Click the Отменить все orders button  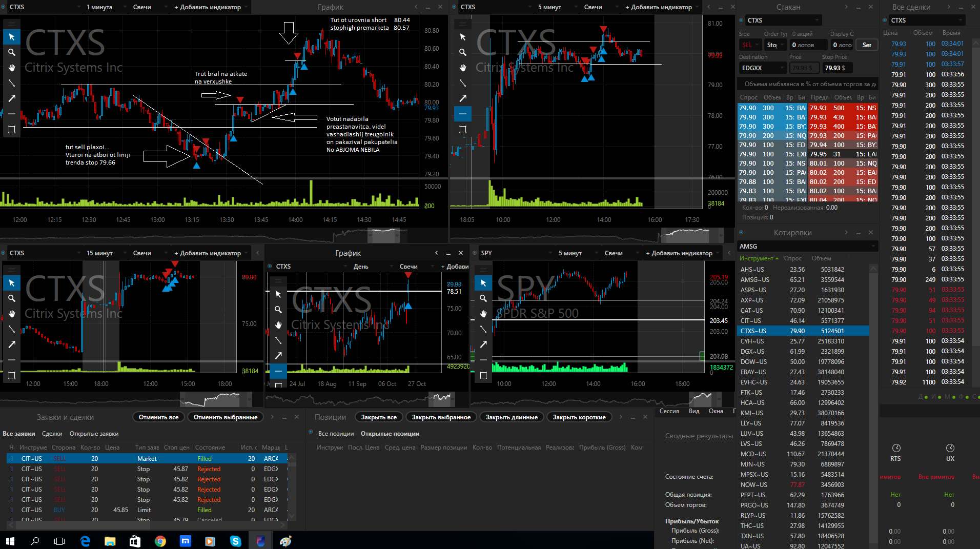click(158, 417)
